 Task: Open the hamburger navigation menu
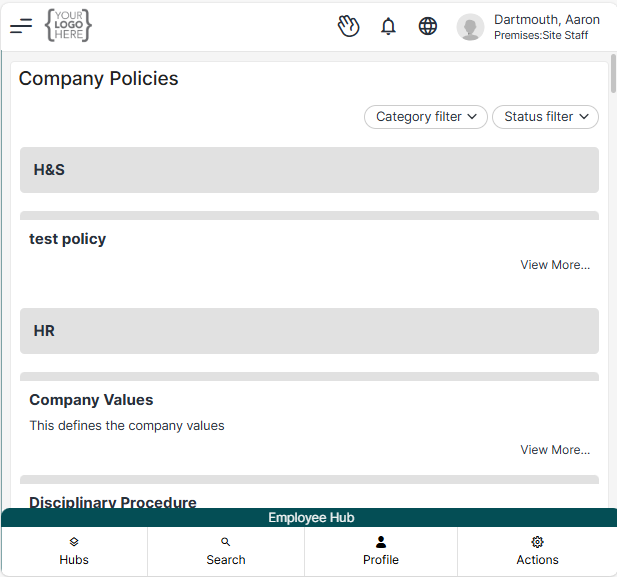[x=21, y=27]
